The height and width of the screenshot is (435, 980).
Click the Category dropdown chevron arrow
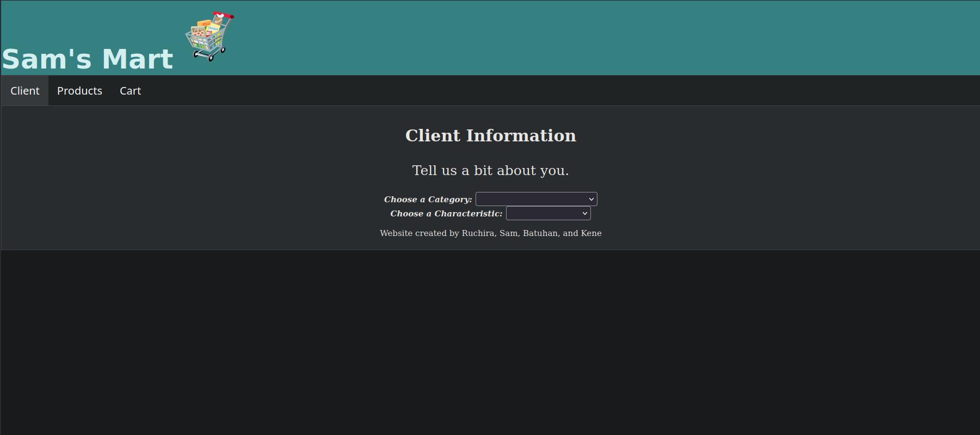tap(591, 200)
